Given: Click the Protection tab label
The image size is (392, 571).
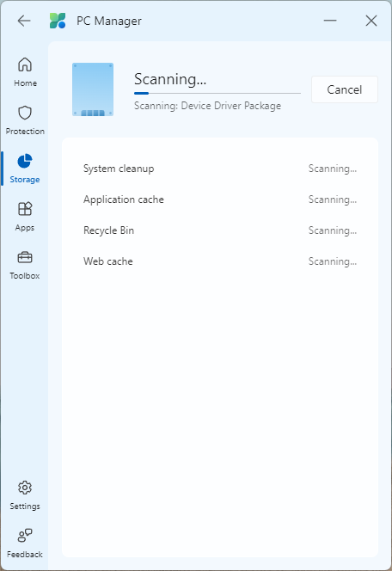Looking at the screenshot, I should [x=25, y=131].
